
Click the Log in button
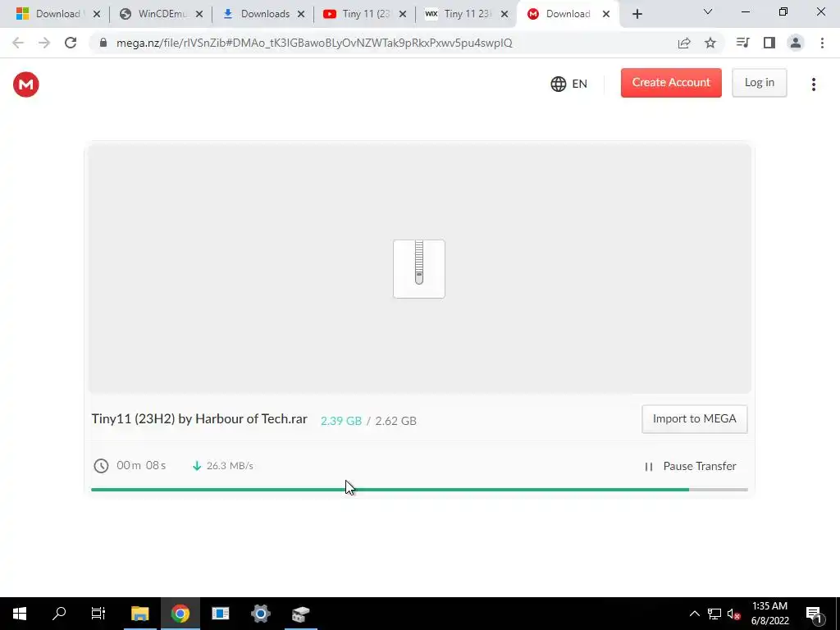point(759,83)
